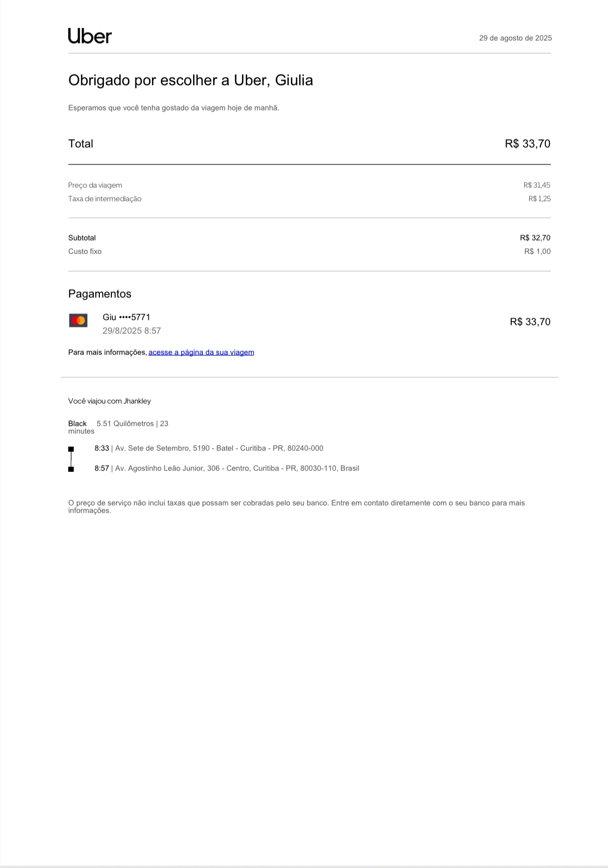The width and height of the screenshot is (608, 868).
Task: Select the 'Preço da viagem' line item
Action: pyautogui.click(x=95, y=185)
